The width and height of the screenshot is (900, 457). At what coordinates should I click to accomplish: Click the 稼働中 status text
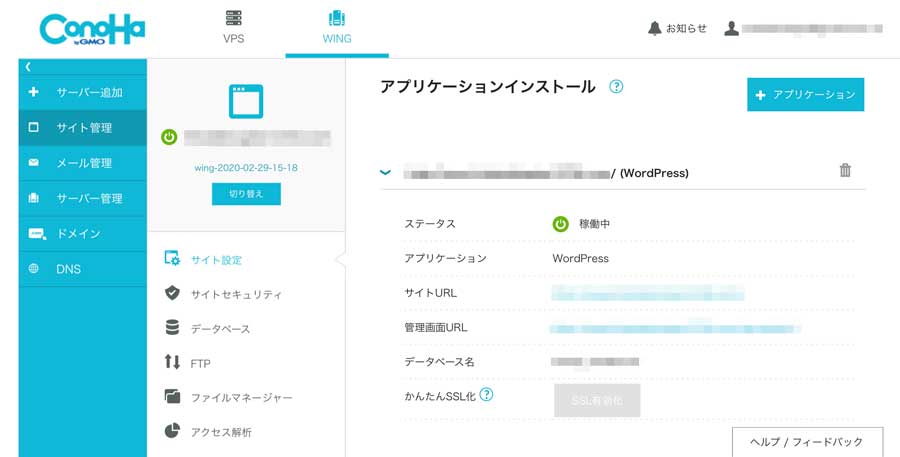click(x=594, y=224)
